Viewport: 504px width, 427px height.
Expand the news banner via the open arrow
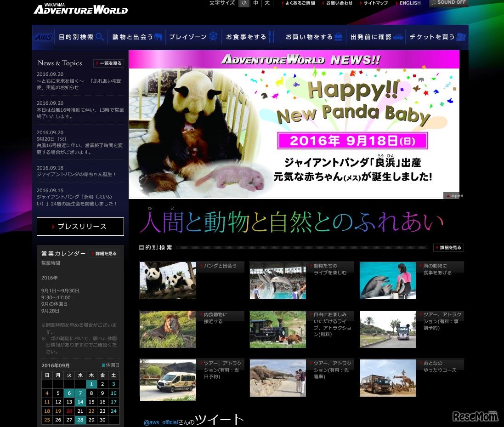[x=454, y=195]
